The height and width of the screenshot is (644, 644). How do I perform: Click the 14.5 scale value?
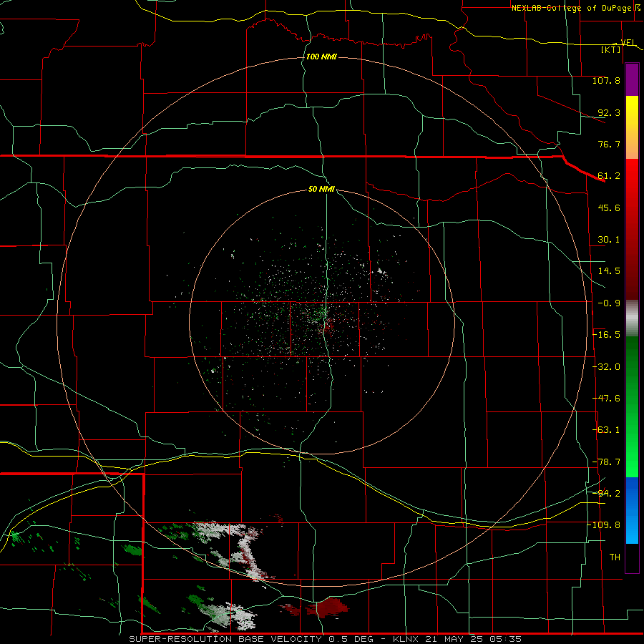609,271
